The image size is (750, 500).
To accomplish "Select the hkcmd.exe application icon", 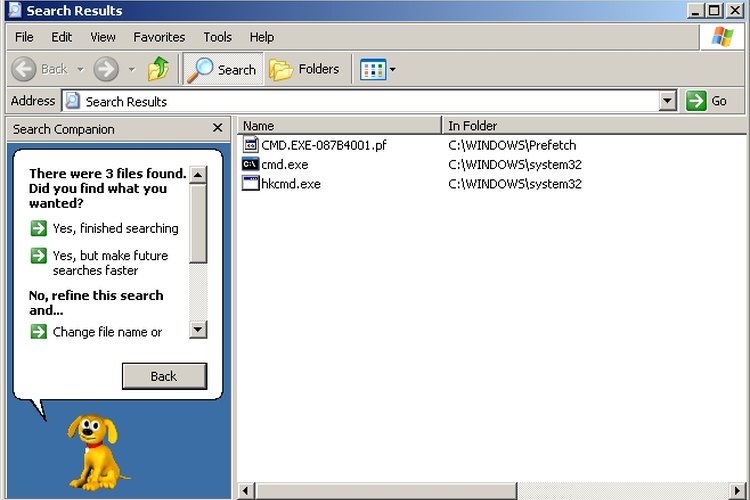I will coord(251,184).
